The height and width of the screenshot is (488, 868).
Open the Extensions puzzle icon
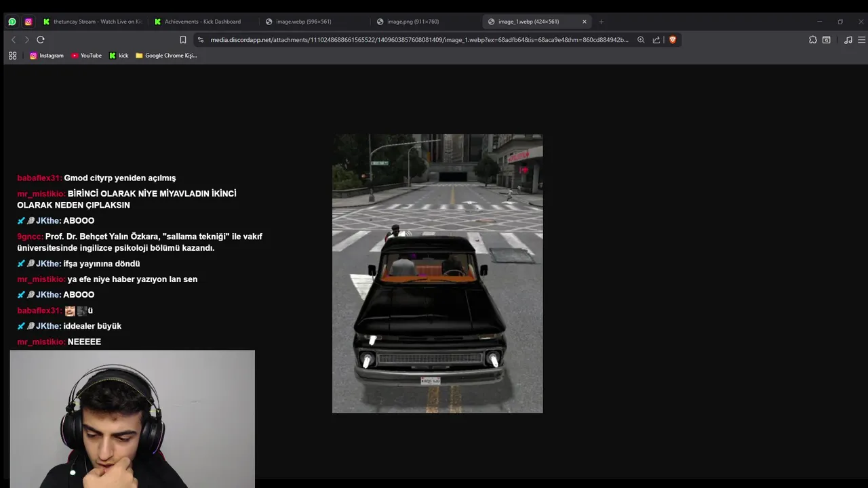click(x=813, y=40)
